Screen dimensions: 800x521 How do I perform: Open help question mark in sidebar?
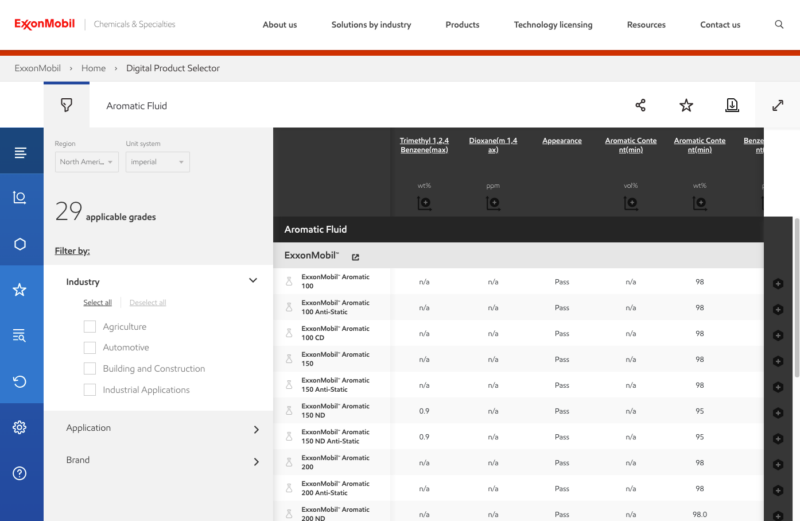point(19,473)
